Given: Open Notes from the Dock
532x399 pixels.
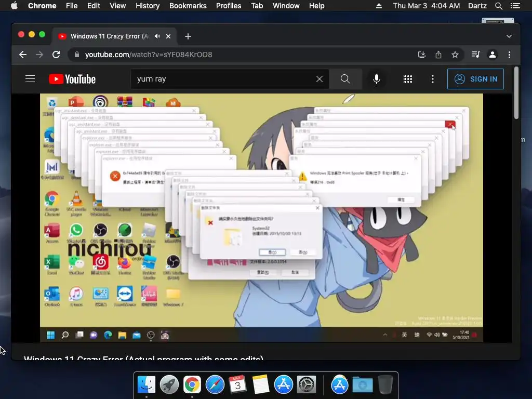Looking at the screenshot, I should [x=261, y=385].
